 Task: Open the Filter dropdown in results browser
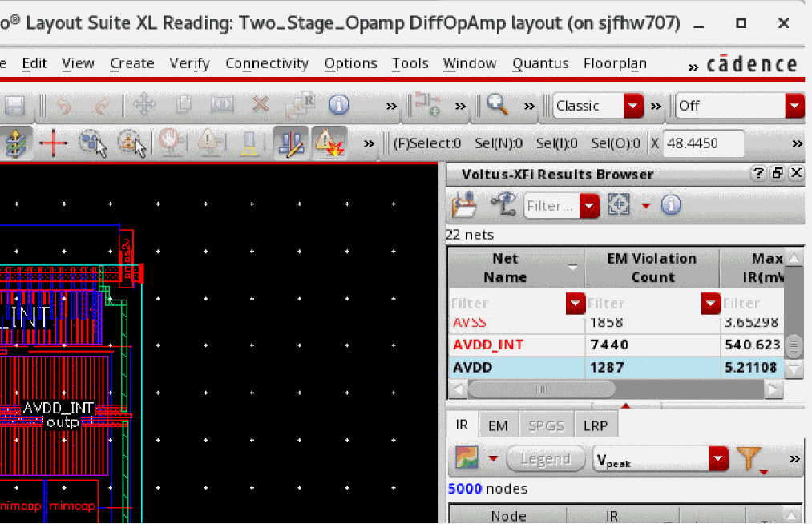tap(589, 206)
